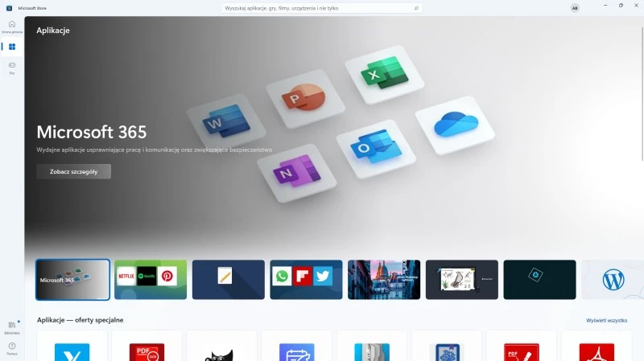Open the Home page in the sidebar
This screenshot has height=361, width=644.
(12, 27)
